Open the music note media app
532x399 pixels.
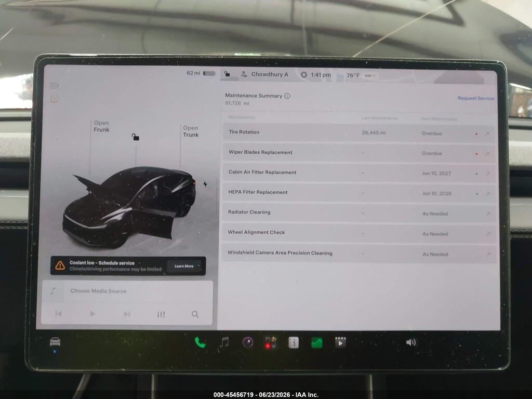[224, 343]
